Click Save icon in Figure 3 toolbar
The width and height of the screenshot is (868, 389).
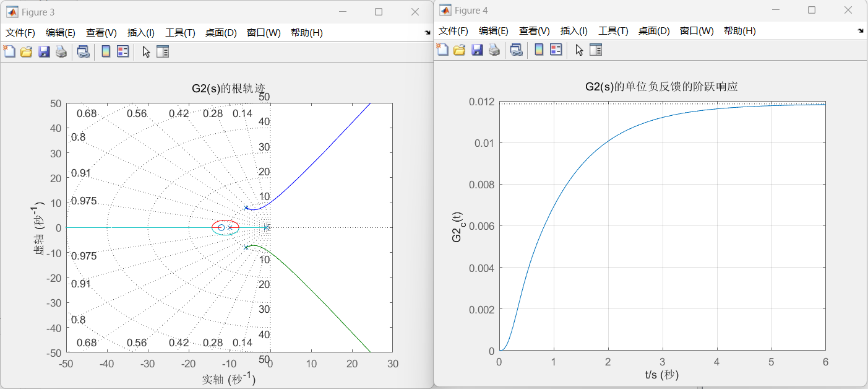[x=44, y=52]
